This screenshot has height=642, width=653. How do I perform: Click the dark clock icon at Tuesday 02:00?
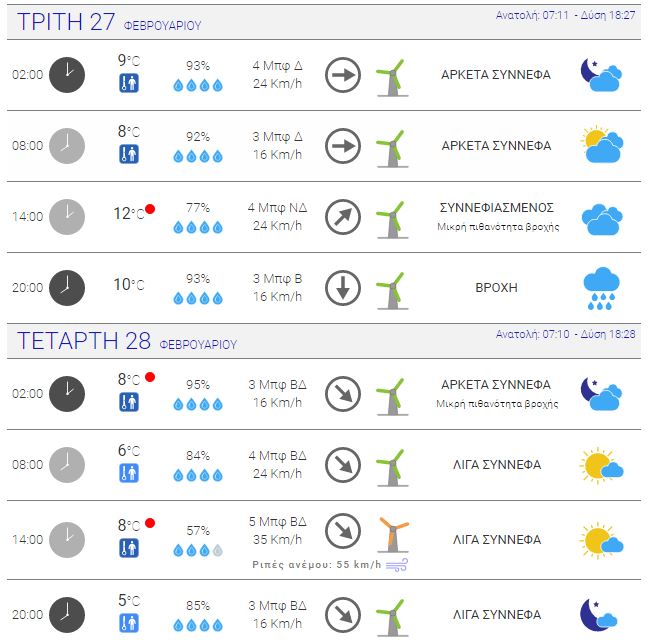coord(67,75)
